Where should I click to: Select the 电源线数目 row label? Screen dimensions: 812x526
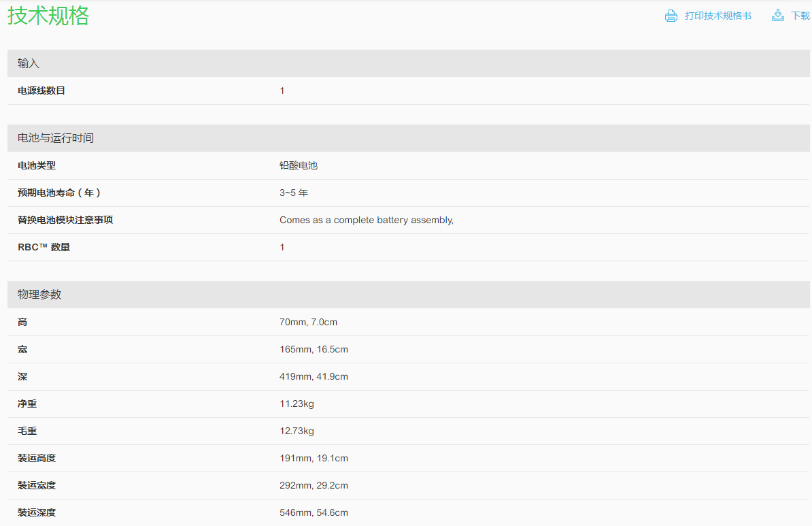coord(41,91)
